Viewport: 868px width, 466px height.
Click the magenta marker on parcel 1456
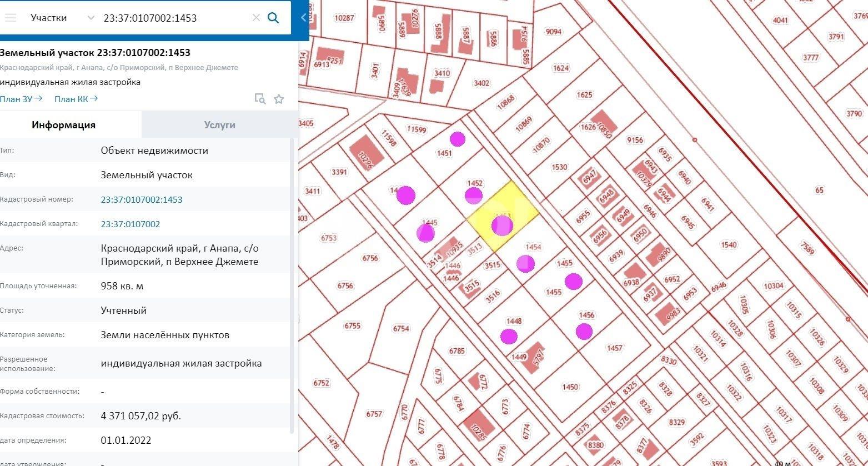pyautogui.click(x=584, y=332)
